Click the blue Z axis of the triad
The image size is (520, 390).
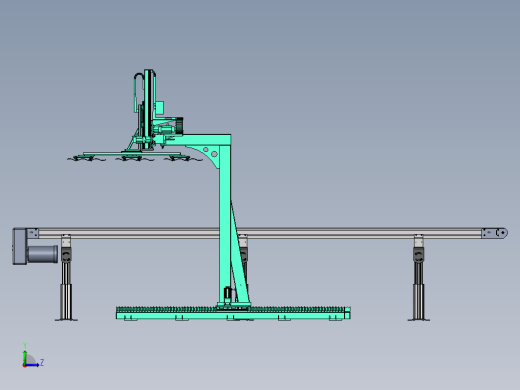[32, 365]
